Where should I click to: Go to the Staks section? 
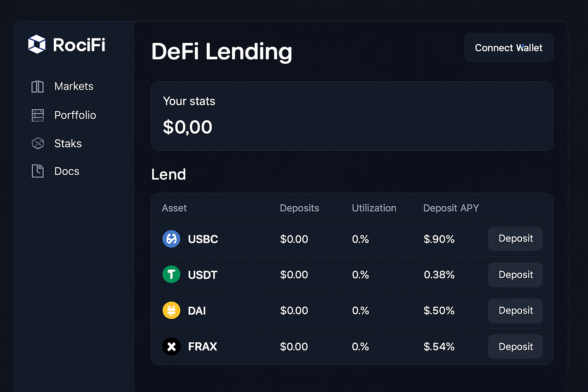point(68,143)
